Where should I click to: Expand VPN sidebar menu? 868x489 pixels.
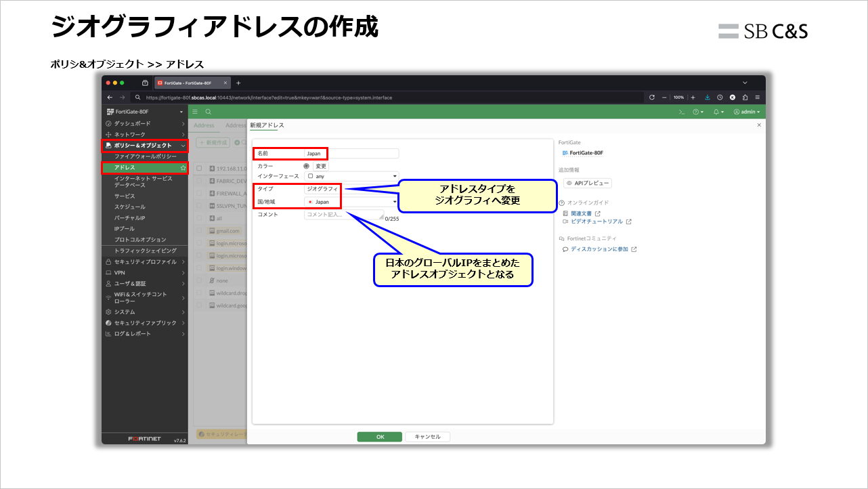tap(144, 272)
